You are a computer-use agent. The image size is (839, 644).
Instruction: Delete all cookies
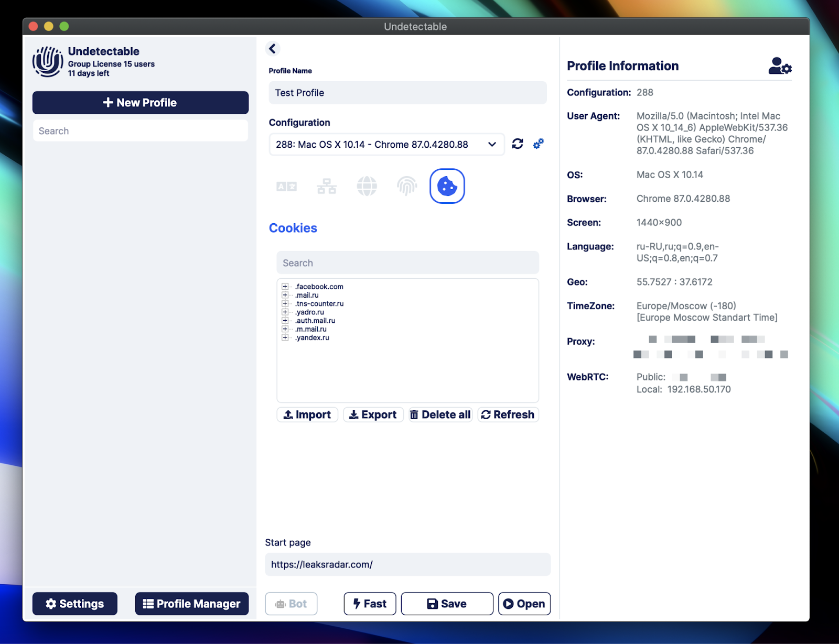coord(440,414)
